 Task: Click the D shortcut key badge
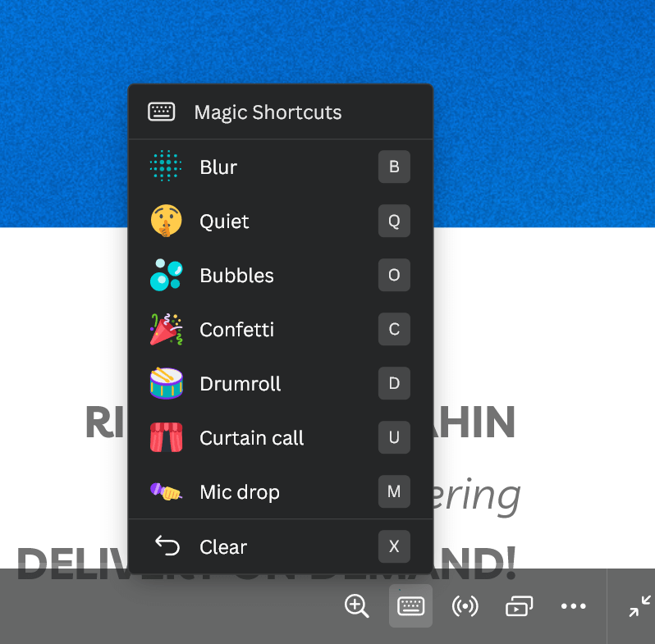click(394, 383)
